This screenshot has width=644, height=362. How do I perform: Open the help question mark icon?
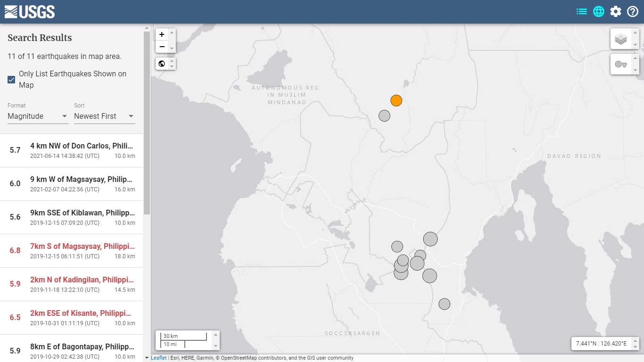(x=633, y=11)
